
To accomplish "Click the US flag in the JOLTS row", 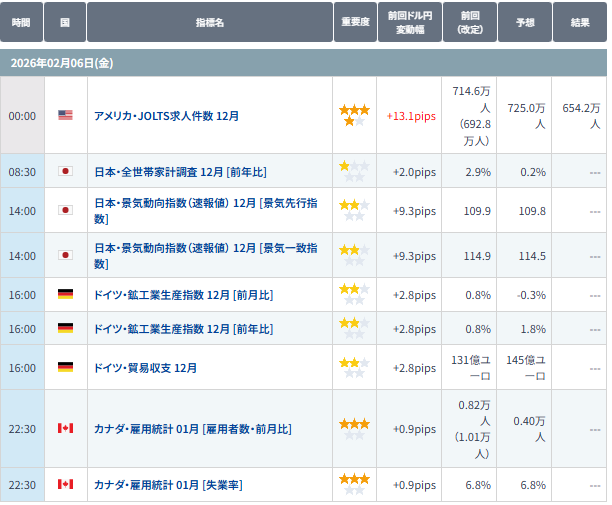I will point(65,116).
